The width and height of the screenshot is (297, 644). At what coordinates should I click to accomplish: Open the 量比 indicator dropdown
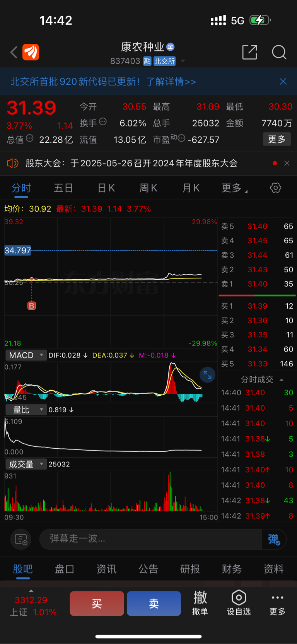point(26,410)
